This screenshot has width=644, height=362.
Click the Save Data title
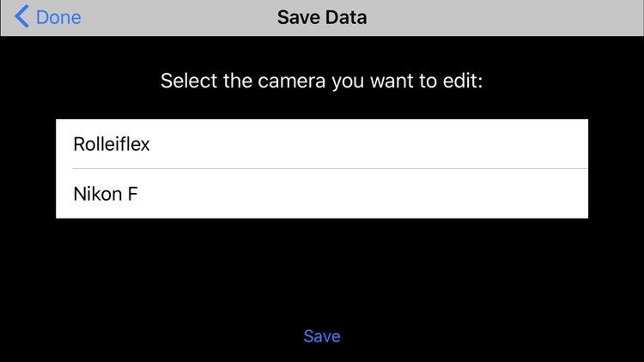(x=322, y=16)
